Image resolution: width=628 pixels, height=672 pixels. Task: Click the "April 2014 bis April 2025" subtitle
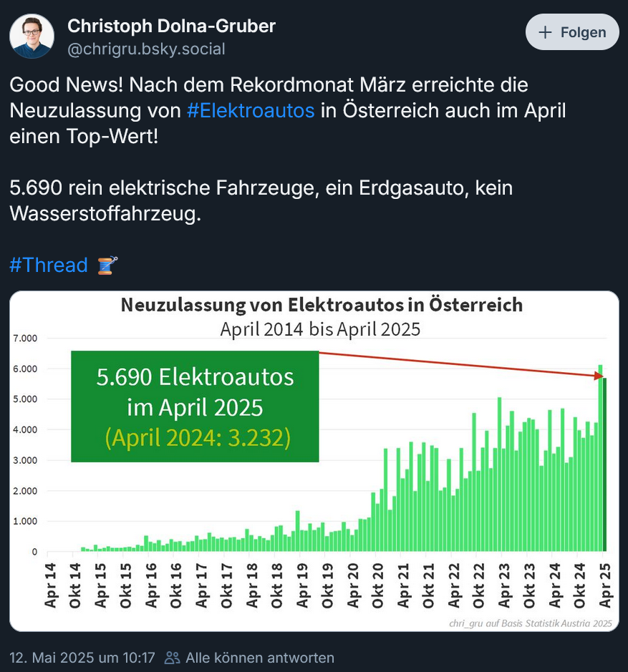coord(320,329)
